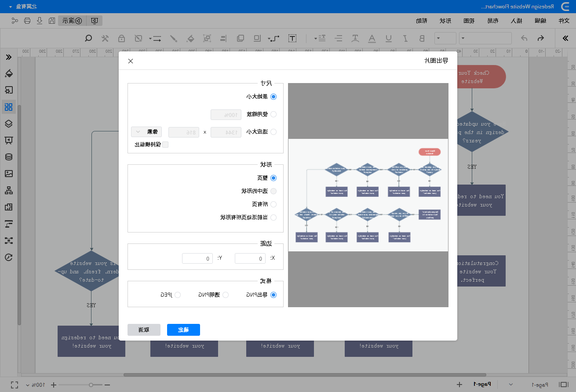Screen dimensions: 576x392
Task: Toggle bold (B) formatting
Action: point(422,38)
